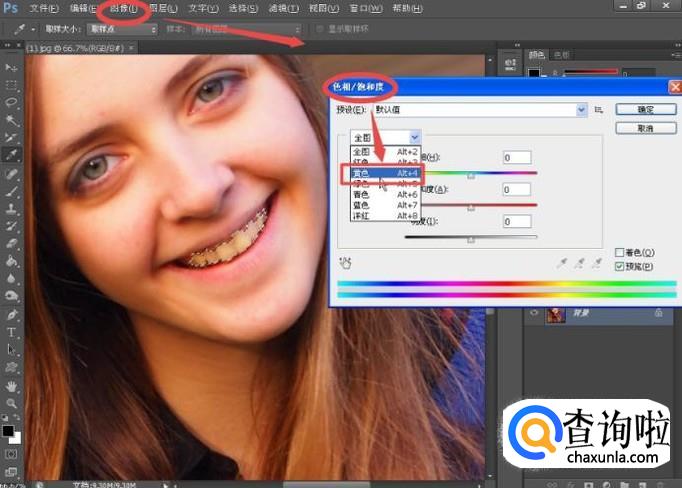Click the preset options icon beside preset dropdown
This screenshot has width=682, height=488.
[599, 110]
